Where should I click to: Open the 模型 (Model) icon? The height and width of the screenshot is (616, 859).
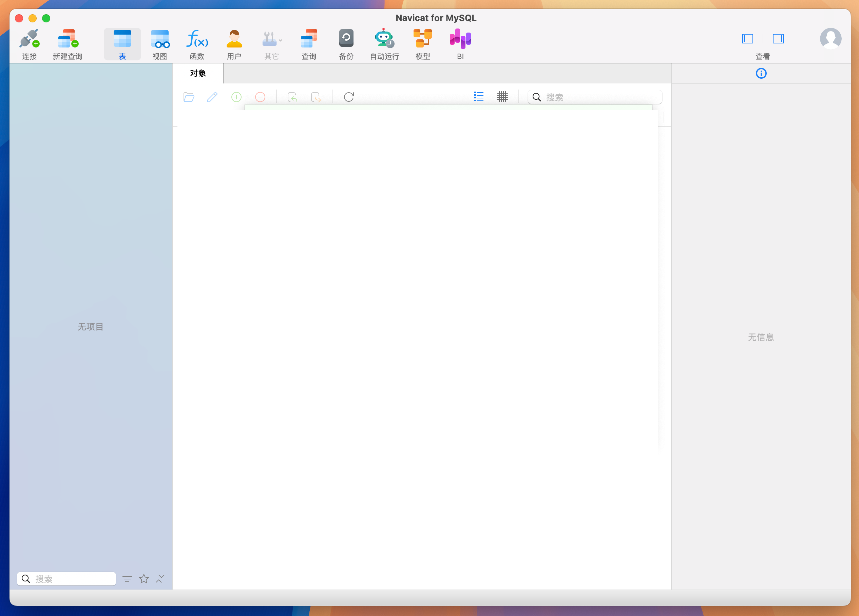423,44
